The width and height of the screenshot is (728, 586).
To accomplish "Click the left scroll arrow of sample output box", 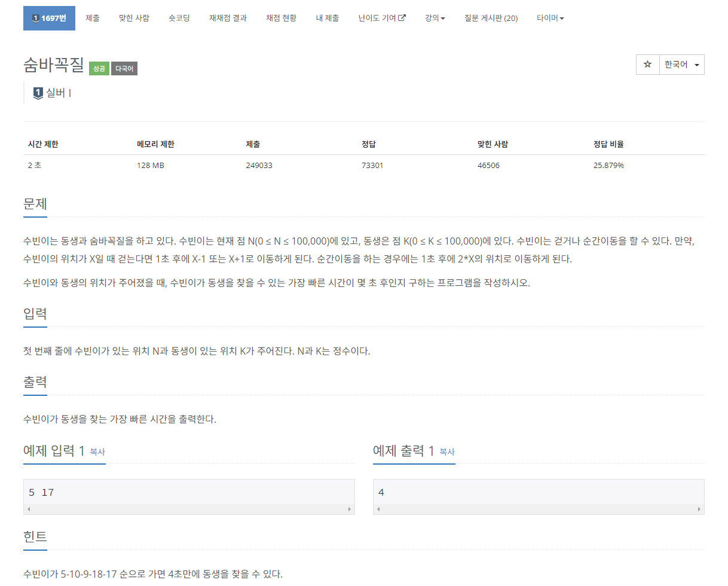I will 377,509.
